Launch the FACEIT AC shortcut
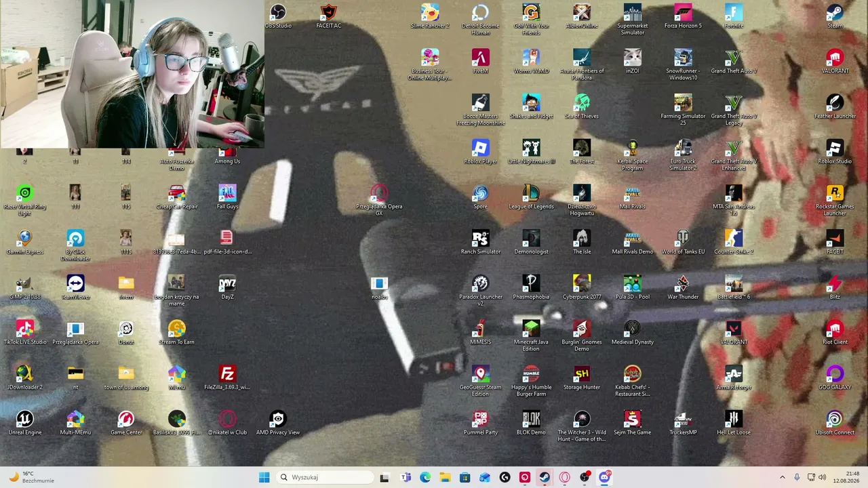 [328, 16]
